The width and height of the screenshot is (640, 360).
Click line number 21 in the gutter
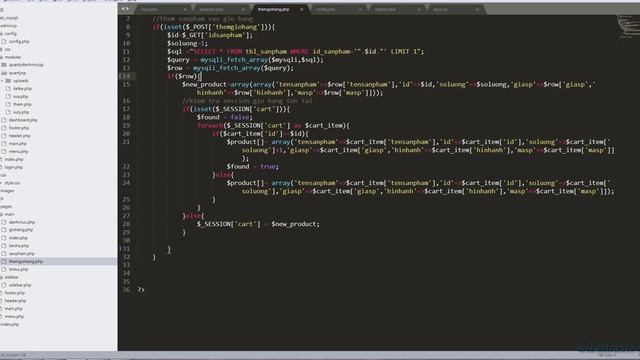126,142
